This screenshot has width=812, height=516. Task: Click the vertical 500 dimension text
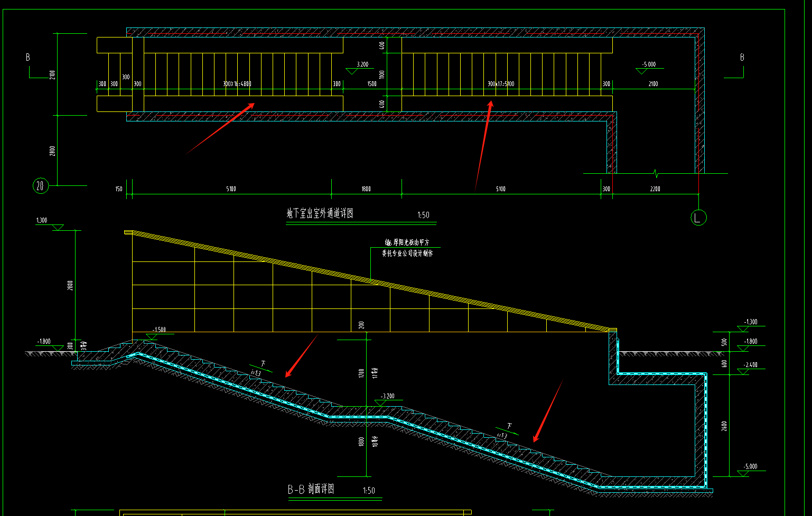click(x=724, y=342)
